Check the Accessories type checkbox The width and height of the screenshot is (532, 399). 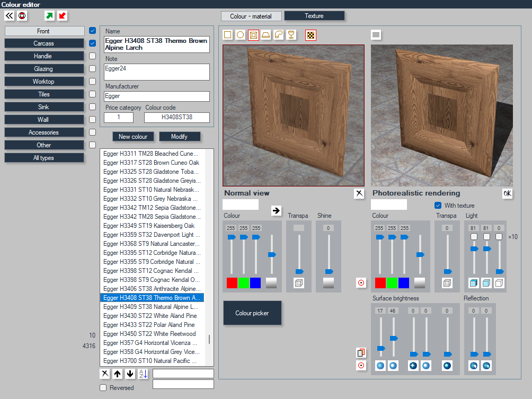pyautogui.click(x=92, y=132)
